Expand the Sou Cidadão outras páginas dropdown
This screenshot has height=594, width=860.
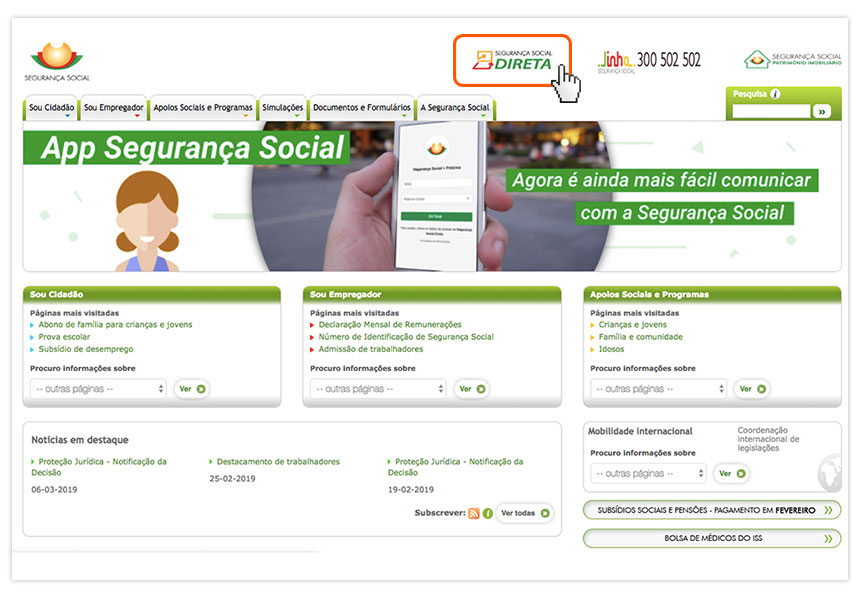point(98,389)
